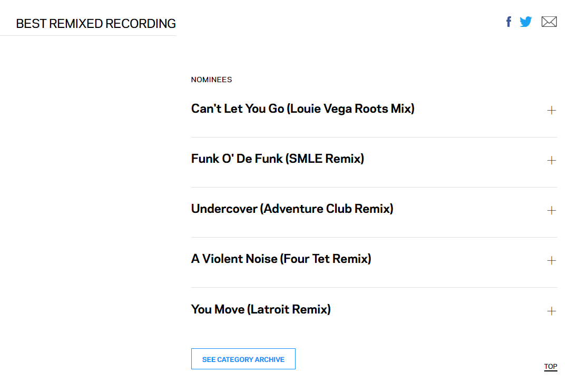The image size is (569, 392).
Task: Share page on Facebook
Action: point(508,22)
